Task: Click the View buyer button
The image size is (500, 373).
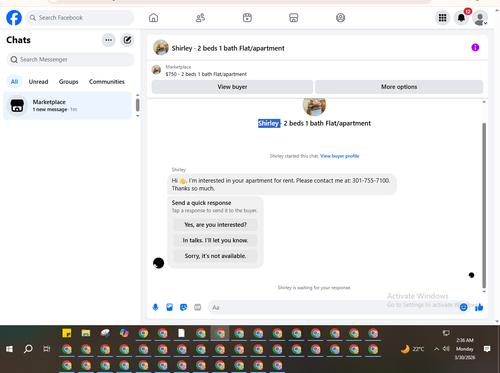Action: click(x=232, y=87)
